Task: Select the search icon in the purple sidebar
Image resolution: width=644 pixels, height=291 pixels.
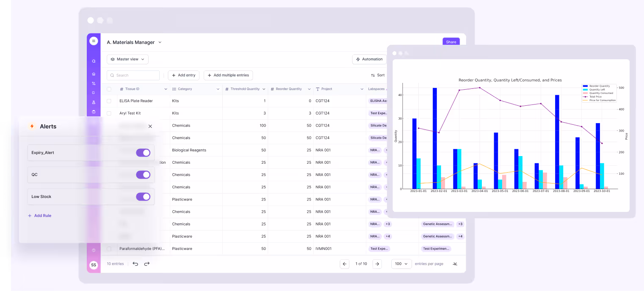Action: pos(94,61)
